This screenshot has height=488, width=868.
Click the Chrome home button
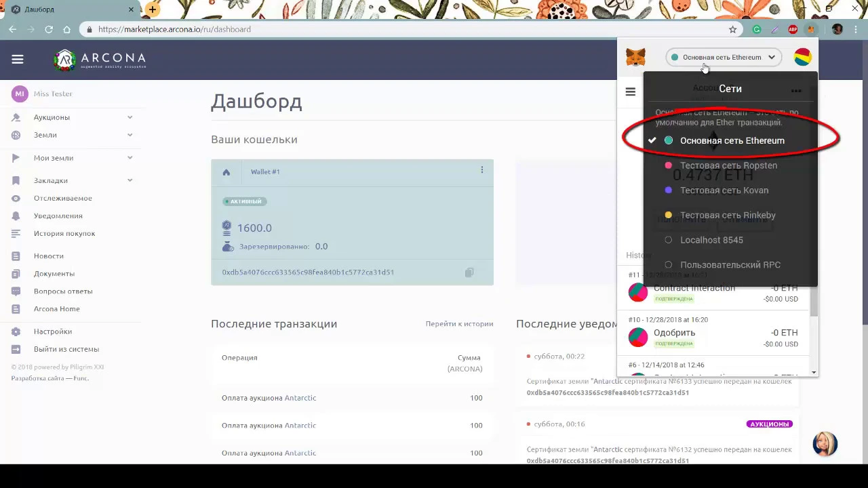66,29
